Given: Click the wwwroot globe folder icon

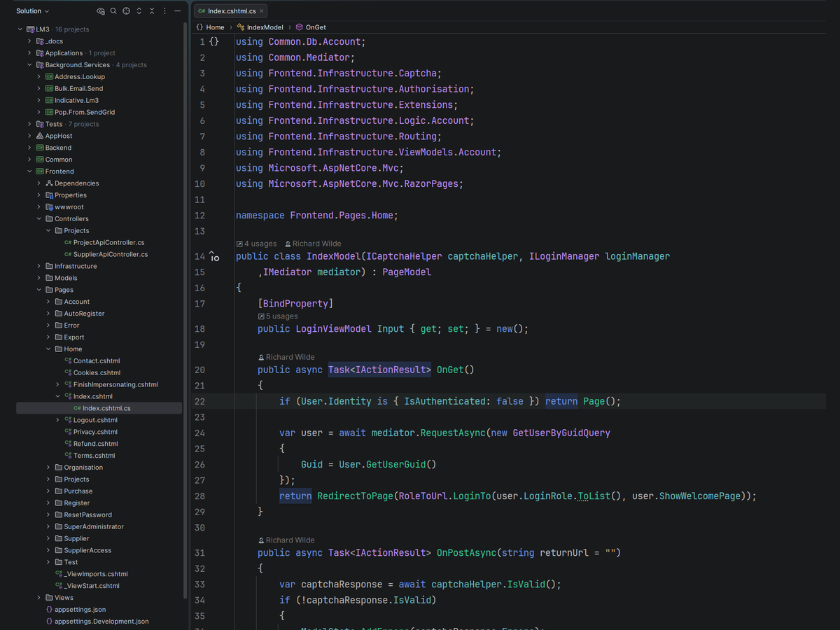Looking at the screenshot, I should [x=49, y=207].
